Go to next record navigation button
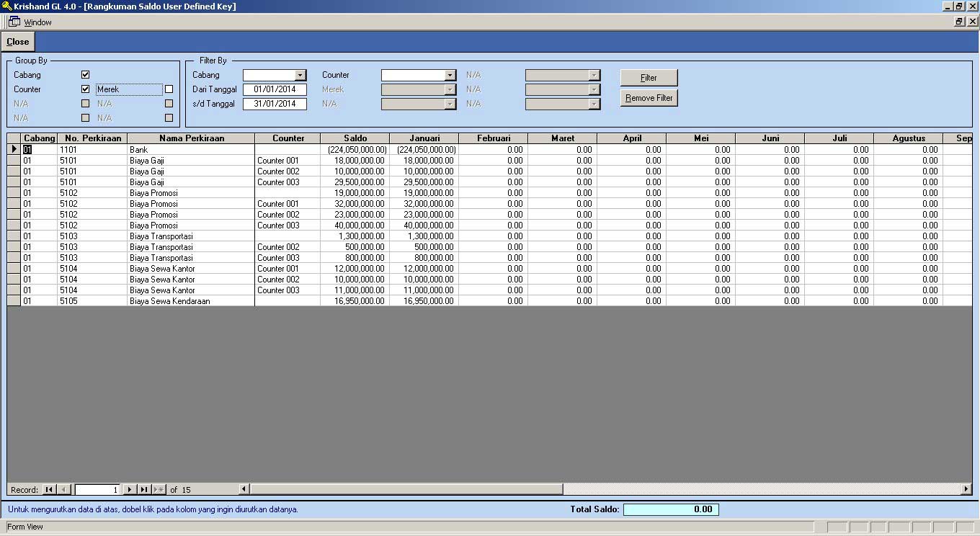The width and height of the screenshot is (980, 536). pos(130,489)
